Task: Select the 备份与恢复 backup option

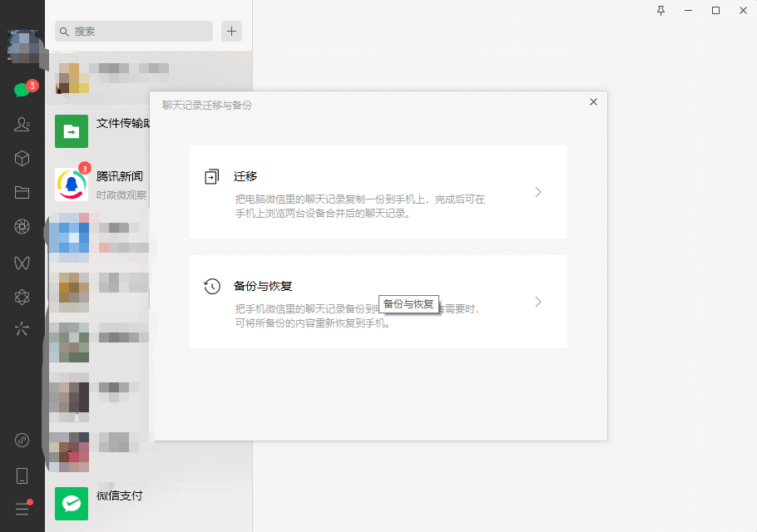Action: pyautogui.click(x=378, y=302)
